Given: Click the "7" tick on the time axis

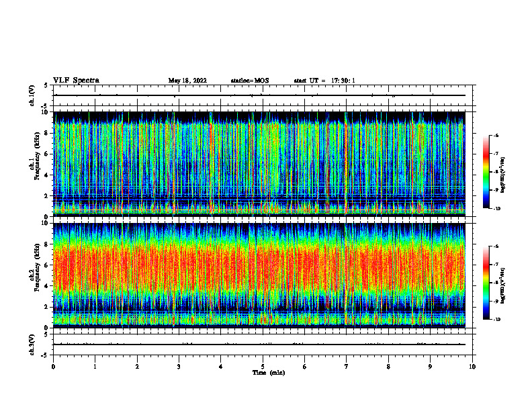Looking at the screenshot, I should (x=347, y=367).
